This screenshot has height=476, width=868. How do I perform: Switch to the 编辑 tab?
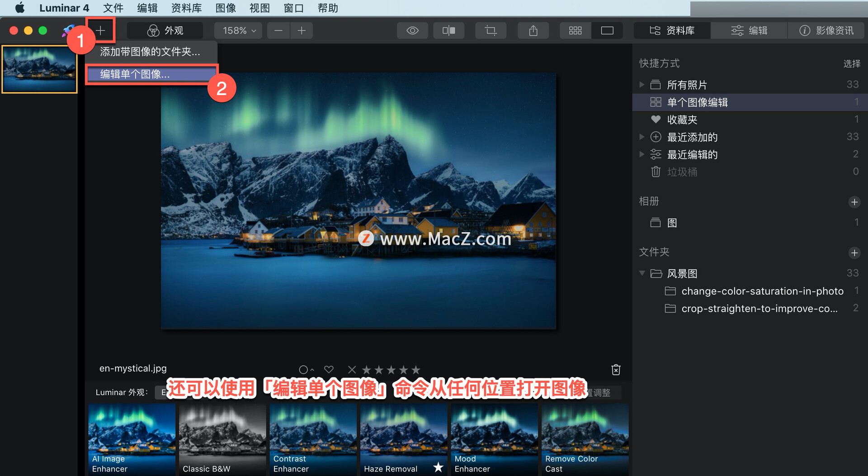click(748, 30)
